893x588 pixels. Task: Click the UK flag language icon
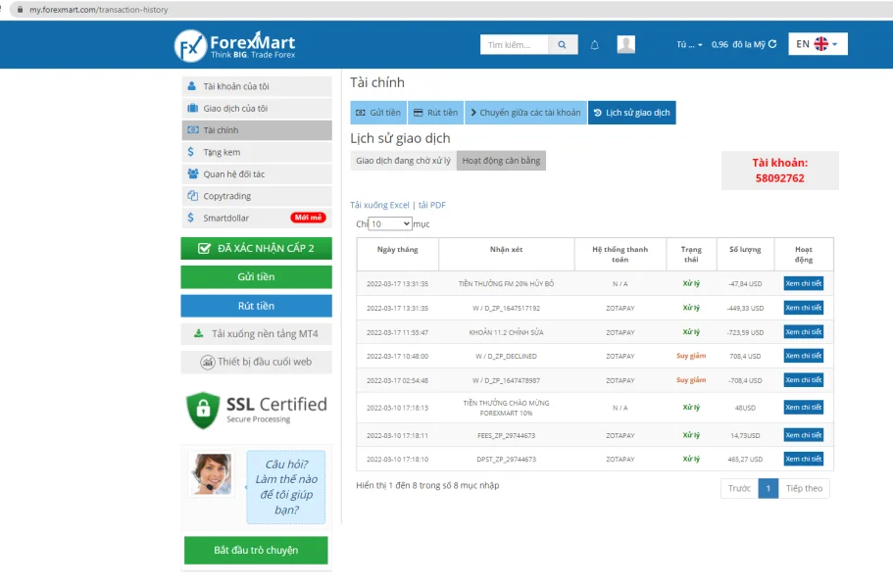[x=820, y=44]
